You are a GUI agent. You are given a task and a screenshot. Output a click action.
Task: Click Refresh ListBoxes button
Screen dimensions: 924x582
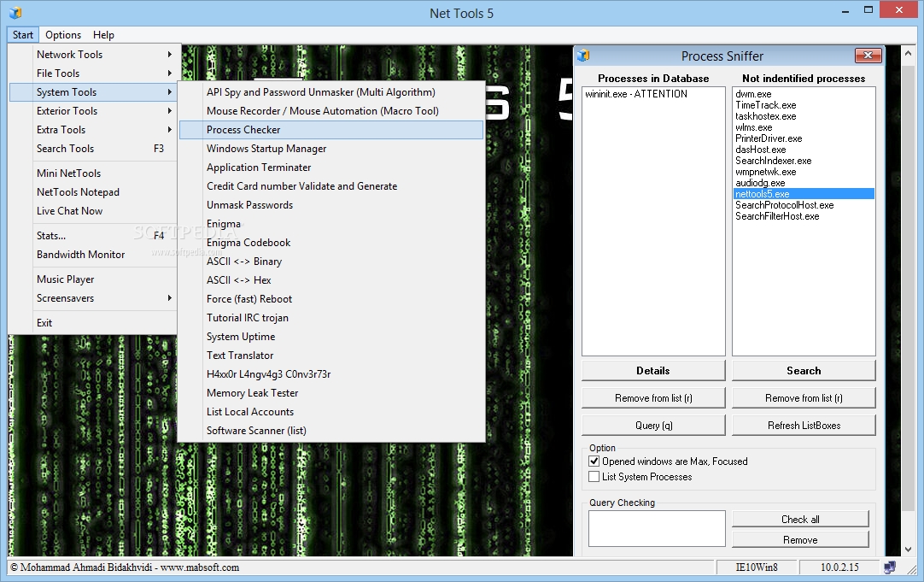tap(804, 425)
